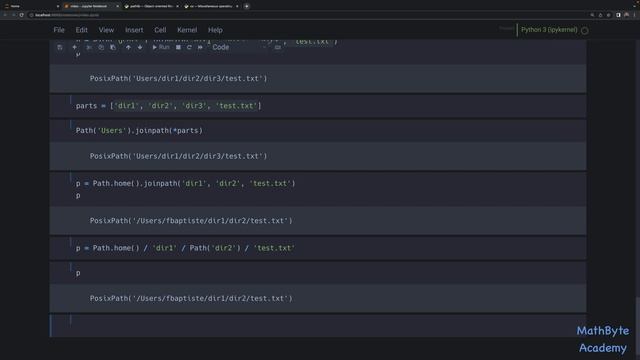Close the Home browser tab
The image size is (640, 360).
point(58,6)
